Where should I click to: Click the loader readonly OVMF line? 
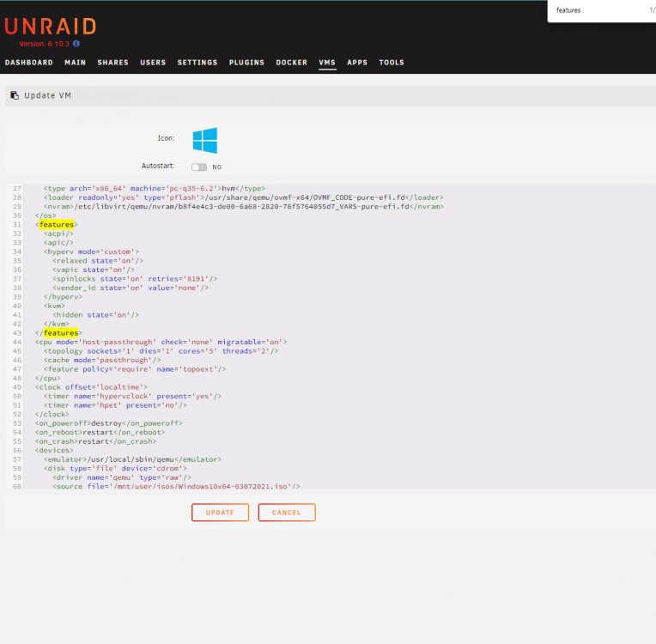point(244,197)
